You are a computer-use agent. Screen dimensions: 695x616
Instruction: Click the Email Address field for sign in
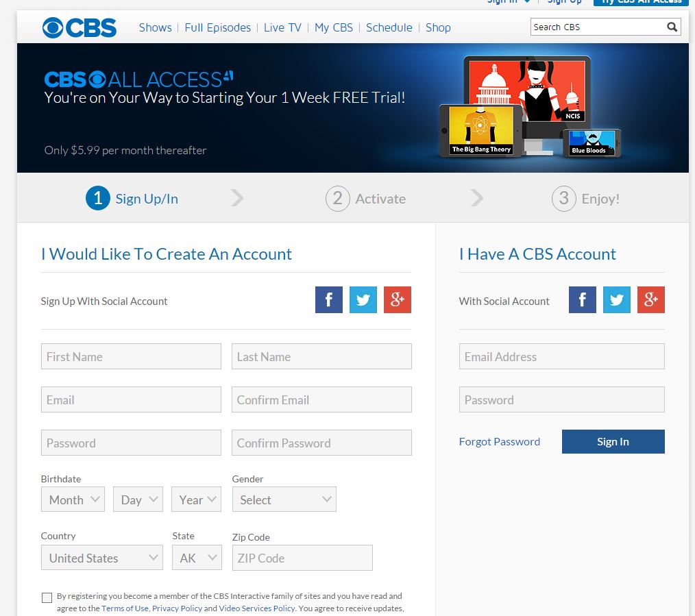point(561,356)
